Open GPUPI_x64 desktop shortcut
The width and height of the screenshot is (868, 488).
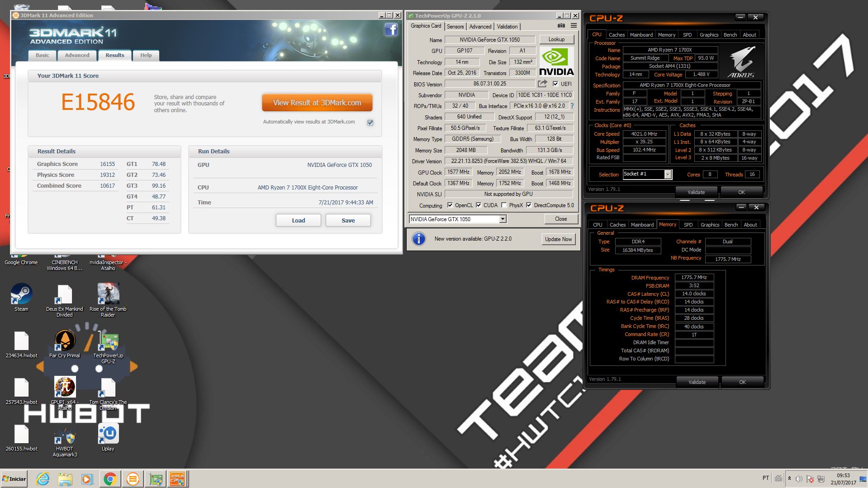click(x=65, y=393)
